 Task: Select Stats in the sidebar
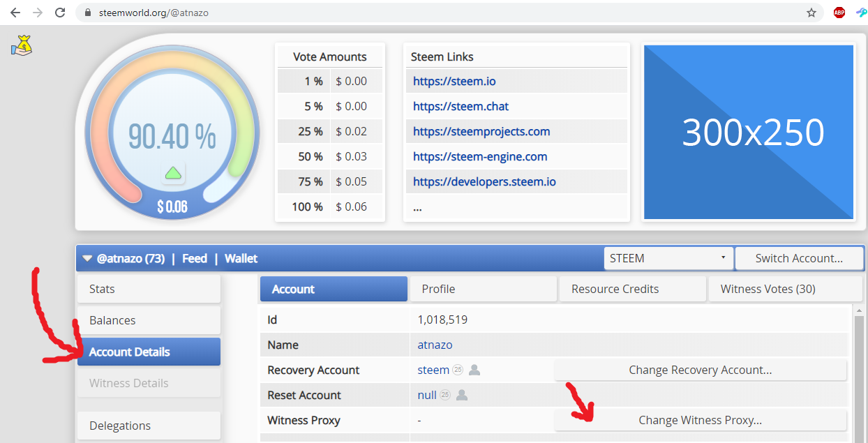(x=149, y=289)
